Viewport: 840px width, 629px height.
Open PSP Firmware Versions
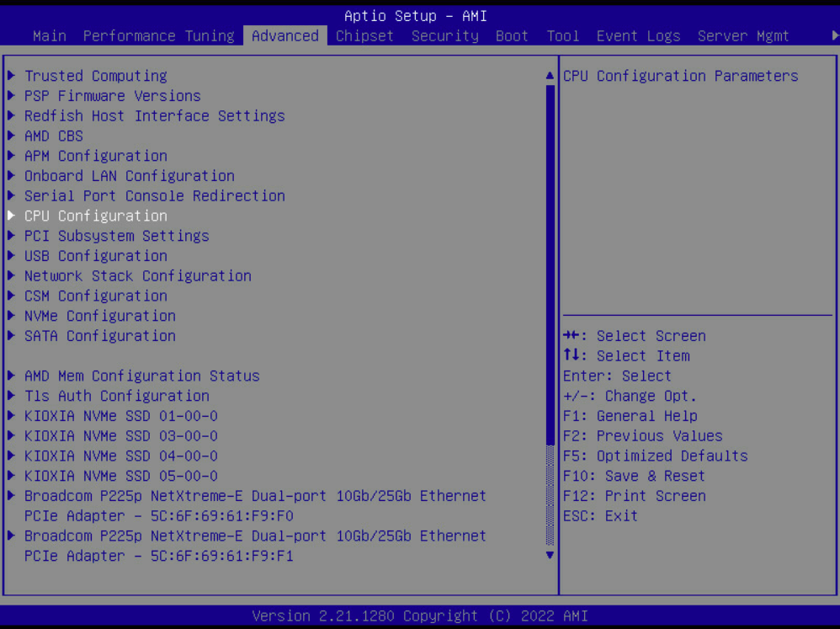pyautogui.click(x=113, y=96)
